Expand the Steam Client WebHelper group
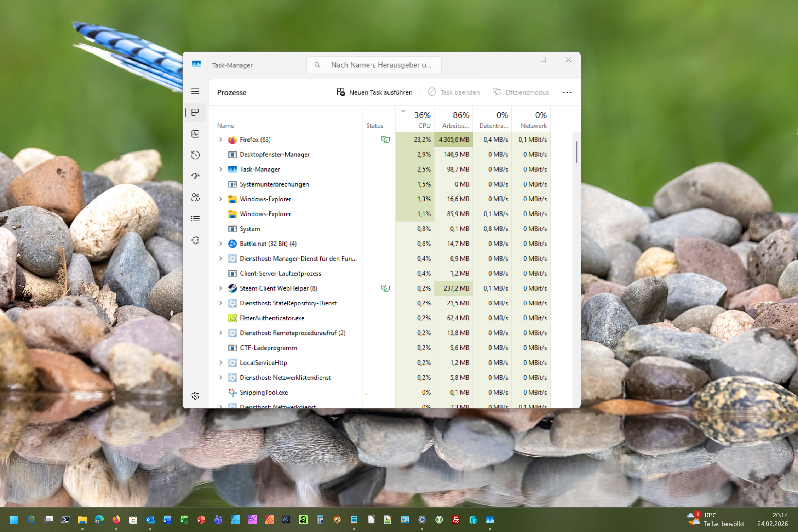The image size is (798, 532). pyautogui.click(x=220, y=288)
